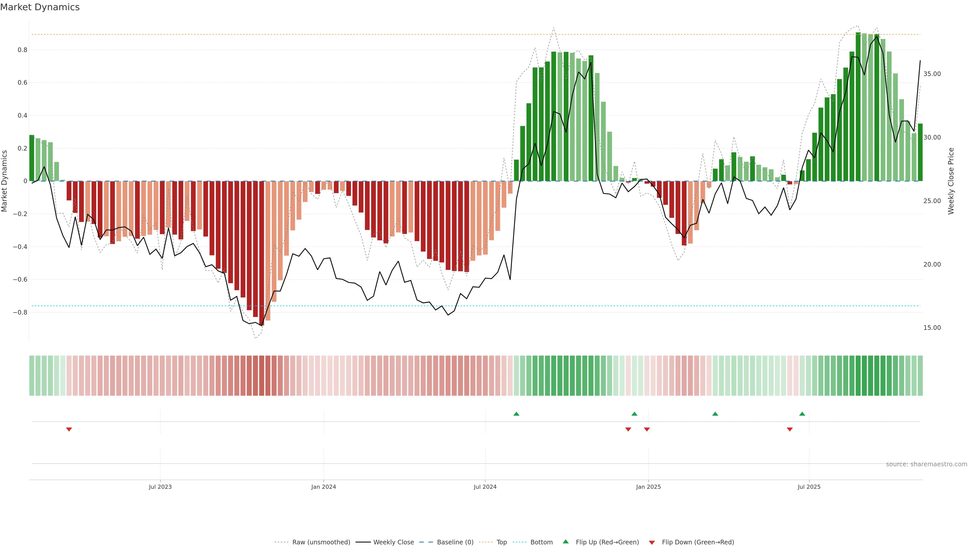The width and height of the screenshot is (980, 551).
Task: Toggle the Baseline (0) legend entry
Action: [x=455, y=542]
